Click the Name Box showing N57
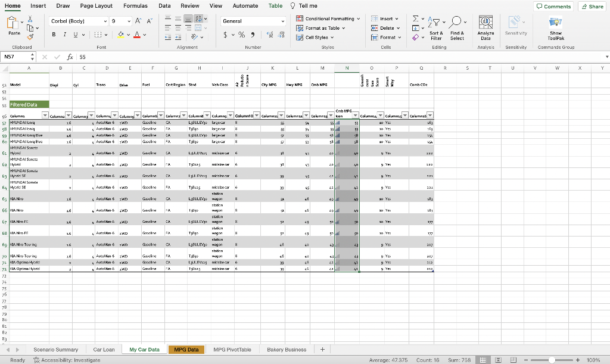Image resolution: width=610 pixels, height=364 pixels. tap(18, 57)
